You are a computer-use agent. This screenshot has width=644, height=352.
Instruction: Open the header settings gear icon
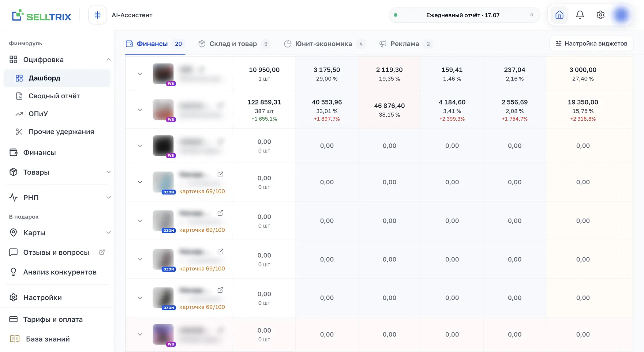[600, 15]
